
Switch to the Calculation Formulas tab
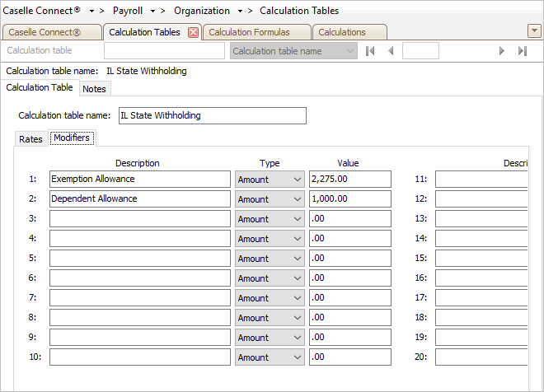(x=256, y=32)
